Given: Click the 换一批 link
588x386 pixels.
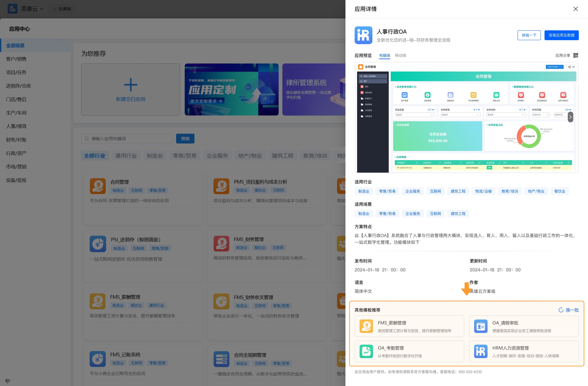Looking at the screenshot, I should [572, 310].
